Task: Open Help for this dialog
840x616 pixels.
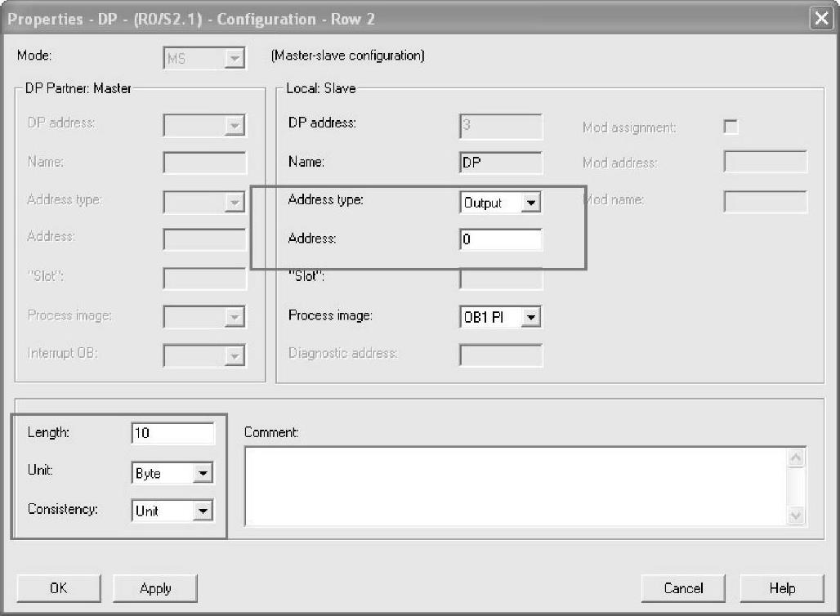Action: pos(782,588)
